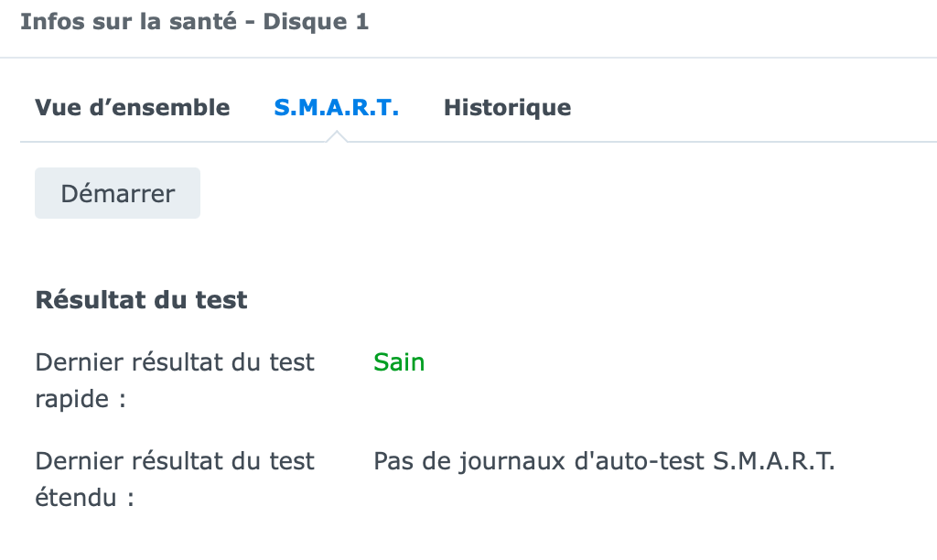Select the Dernier résultat du test rapide label
Viewport: 937px width, 560px height.
pyautogui.click(x=174, y=362)
